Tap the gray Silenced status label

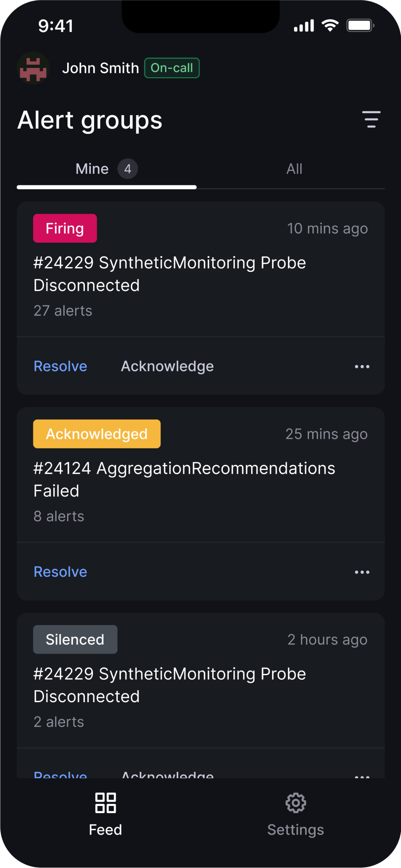(75, 639)
